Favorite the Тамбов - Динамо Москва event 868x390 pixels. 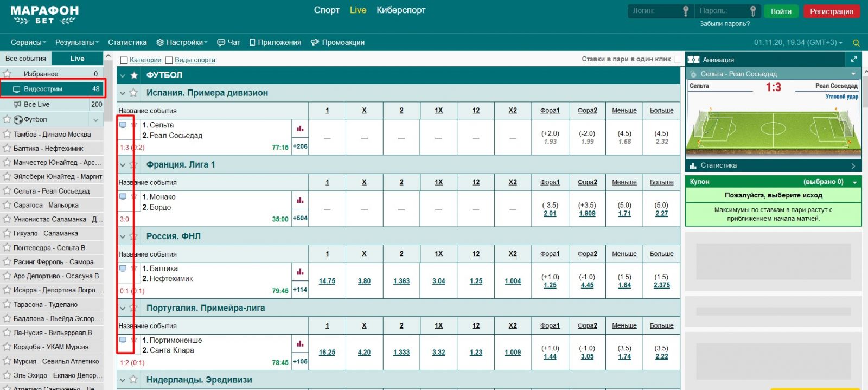(x=7, y=134)
